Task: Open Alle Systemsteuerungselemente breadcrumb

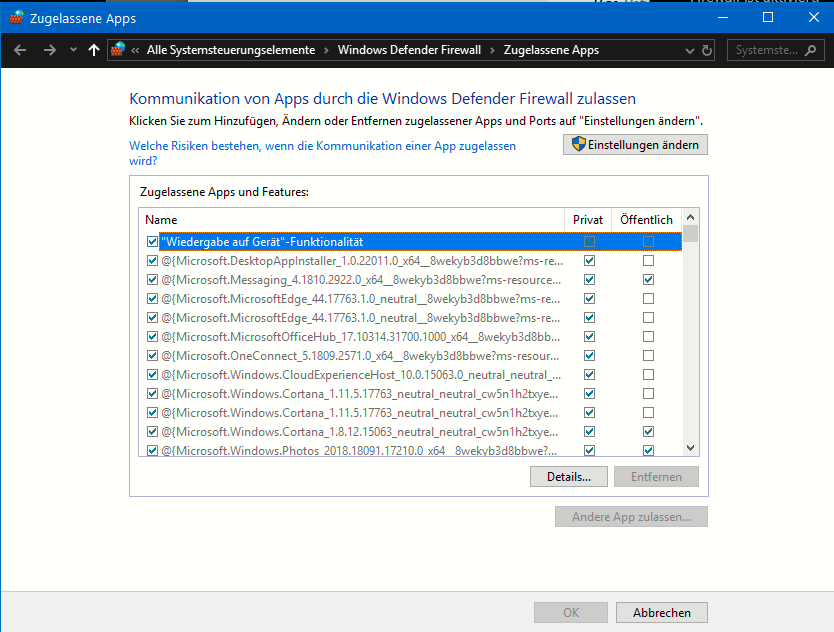Action: [231, 50]
